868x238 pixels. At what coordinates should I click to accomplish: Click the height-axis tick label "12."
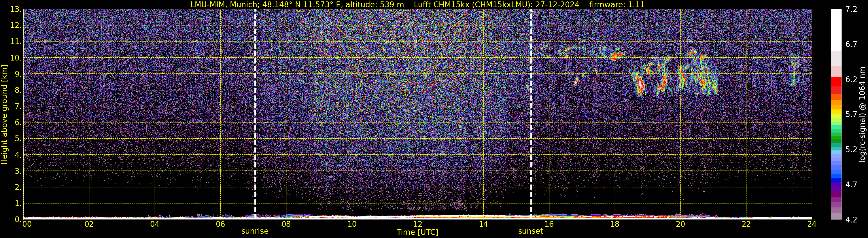click(16, 26)
